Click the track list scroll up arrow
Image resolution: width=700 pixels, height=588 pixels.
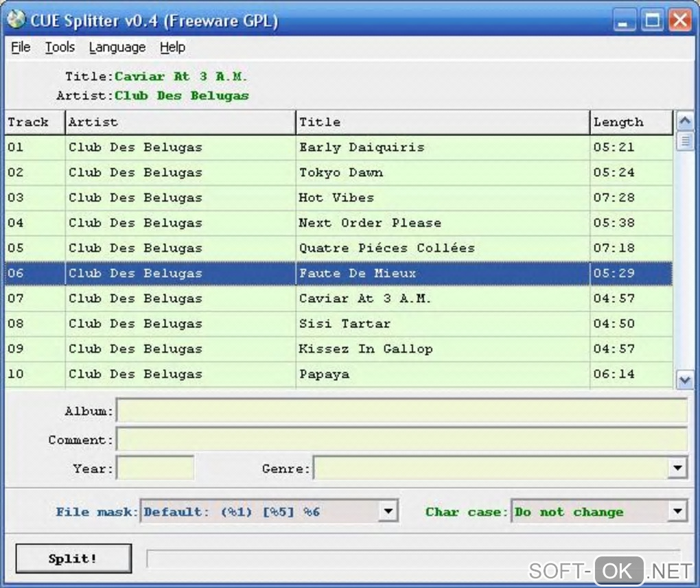685,121
